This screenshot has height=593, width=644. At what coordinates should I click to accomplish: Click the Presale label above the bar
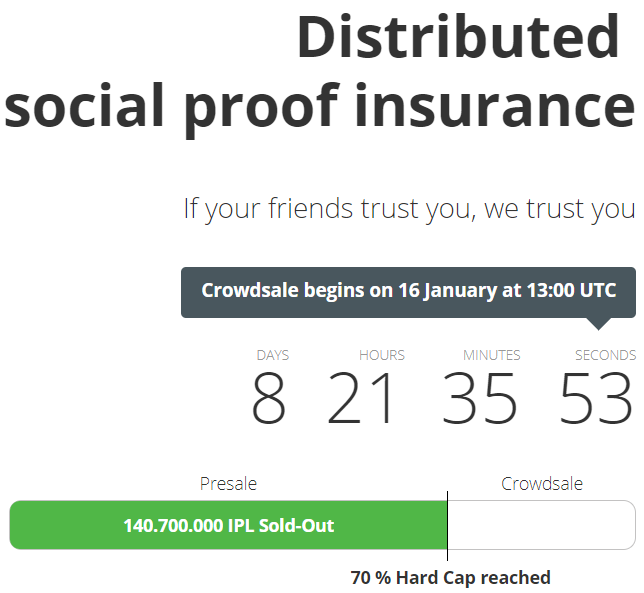pos(228,484)
